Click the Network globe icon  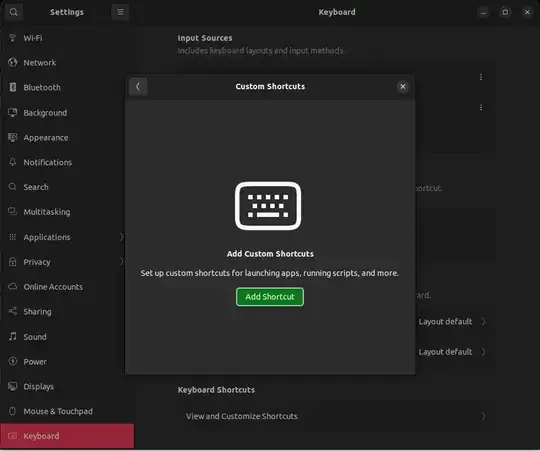pos(12,62)
